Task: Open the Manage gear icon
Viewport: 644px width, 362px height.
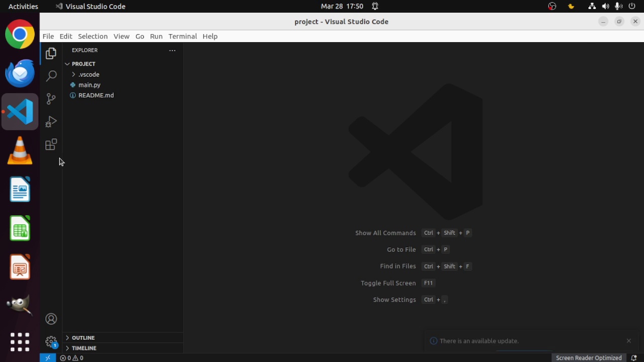Action: pyautogui.click(x=51, y=342)
